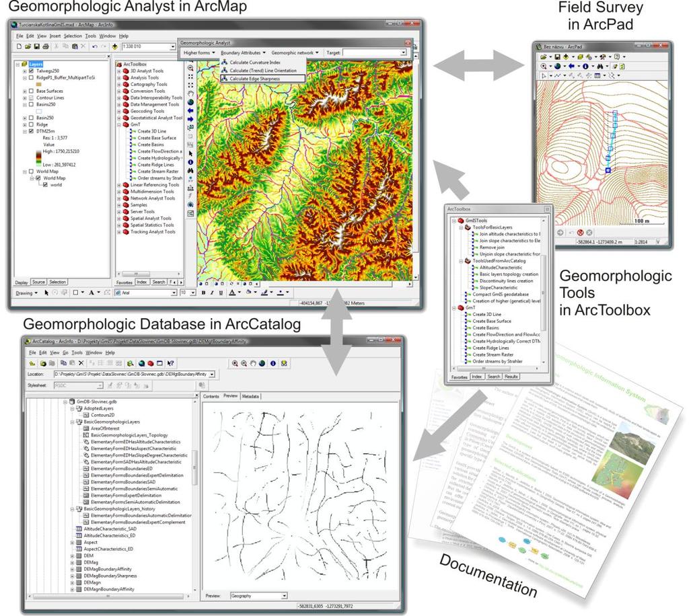This screenshot has width=689, height=616.
Task: Switch to Results tab in standalone ArcToolbox
Action: (x=511, y=377)
